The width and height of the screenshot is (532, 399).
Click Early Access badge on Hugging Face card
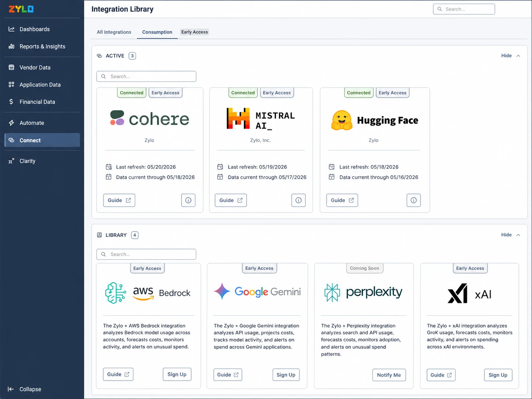tap(393, 93)
